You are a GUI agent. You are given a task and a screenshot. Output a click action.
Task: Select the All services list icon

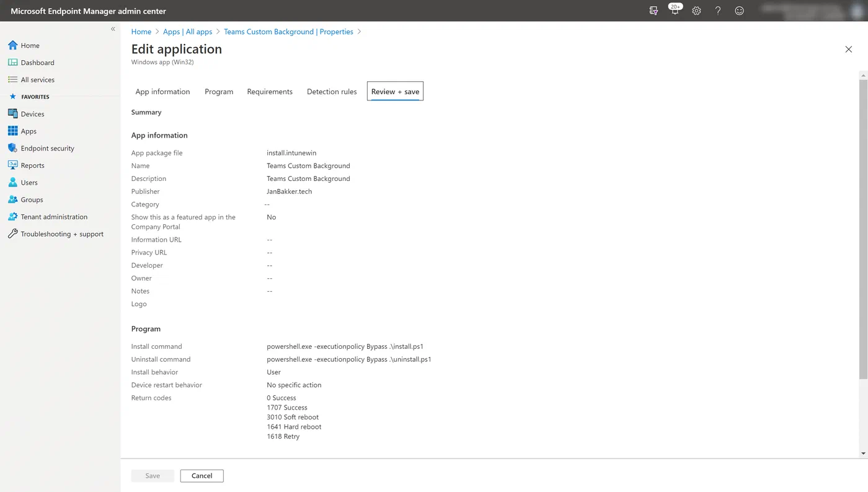[x=12, y=80]
